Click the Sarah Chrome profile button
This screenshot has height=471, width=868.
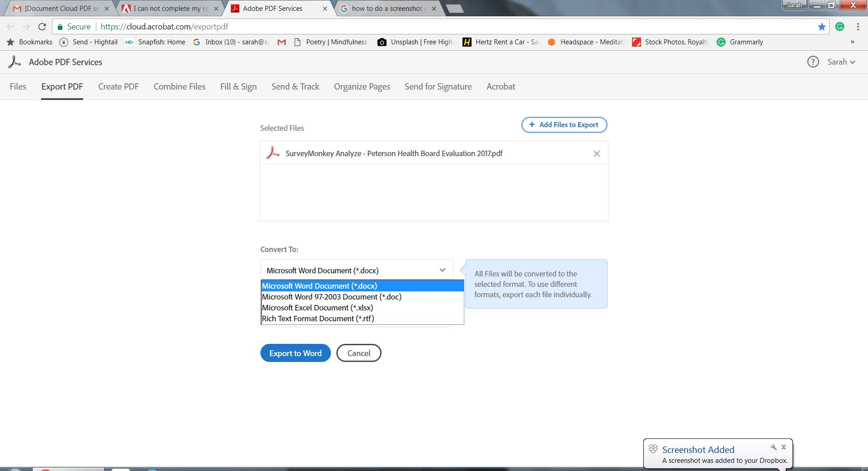click(x=794, y=5)
